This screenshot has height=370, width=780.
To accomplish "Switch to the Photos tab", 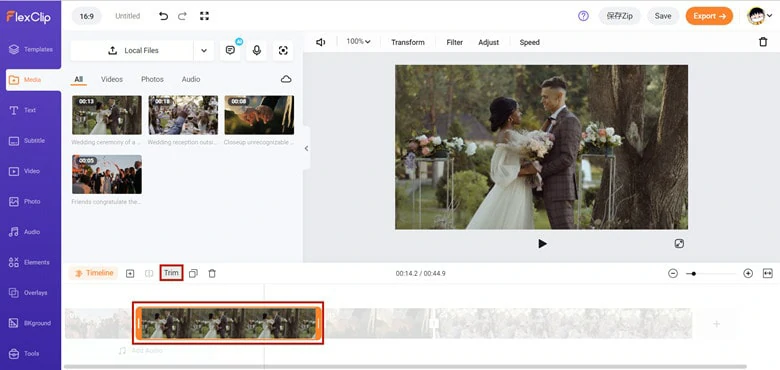I will 152,79.
